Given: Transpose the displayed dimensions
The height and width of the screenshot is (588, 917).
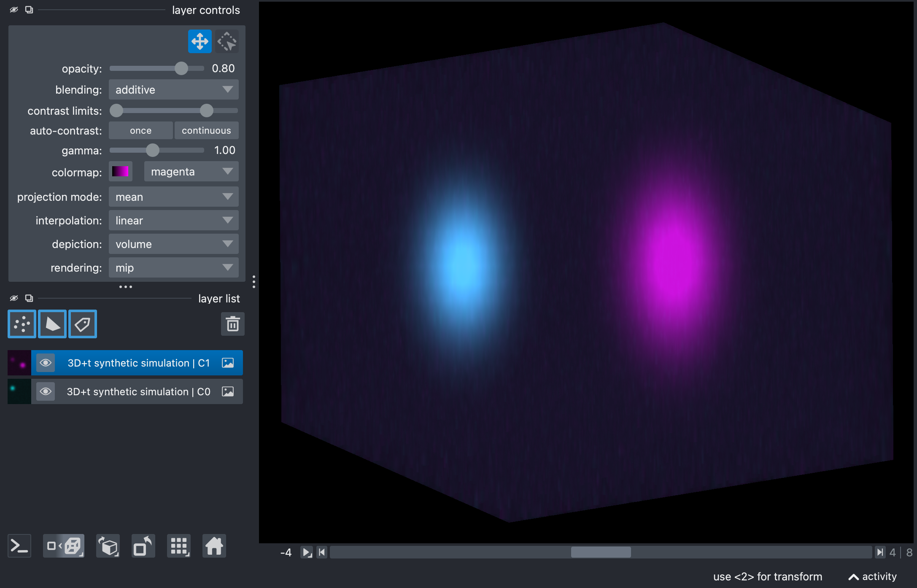Looking at the screenshot, I should (x=143, y=546).
